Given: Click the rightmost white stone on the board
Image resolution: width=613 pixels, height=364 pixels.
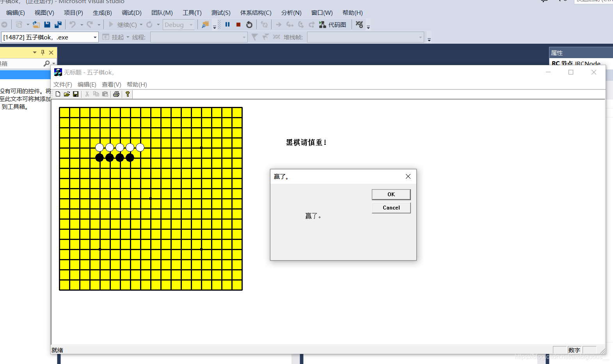Looking at the screenshot, I should click(140, 147).
